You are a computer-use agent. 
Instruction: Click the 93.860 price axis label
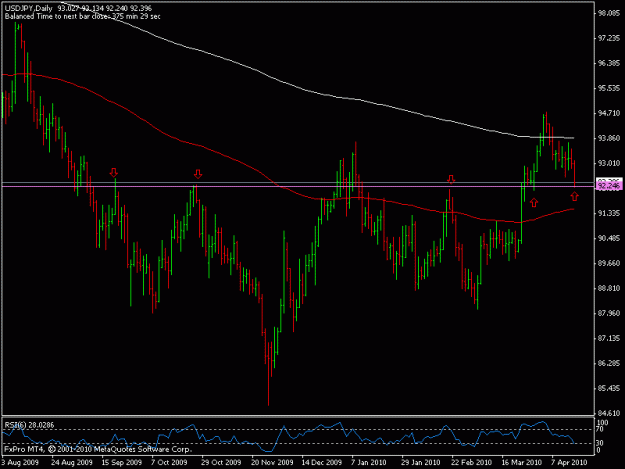[609, 138]
